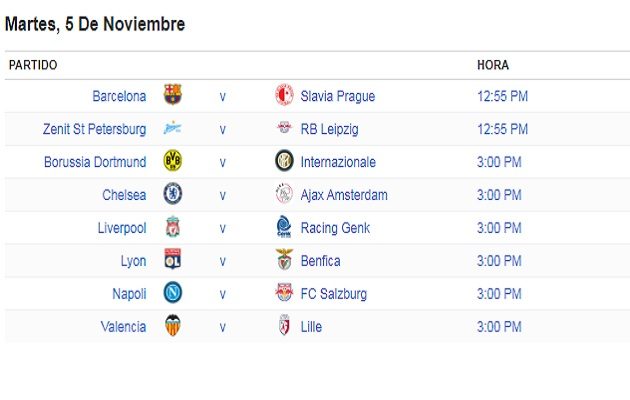
Task: Open the Lille team link
Action: [x=311, y=327]
